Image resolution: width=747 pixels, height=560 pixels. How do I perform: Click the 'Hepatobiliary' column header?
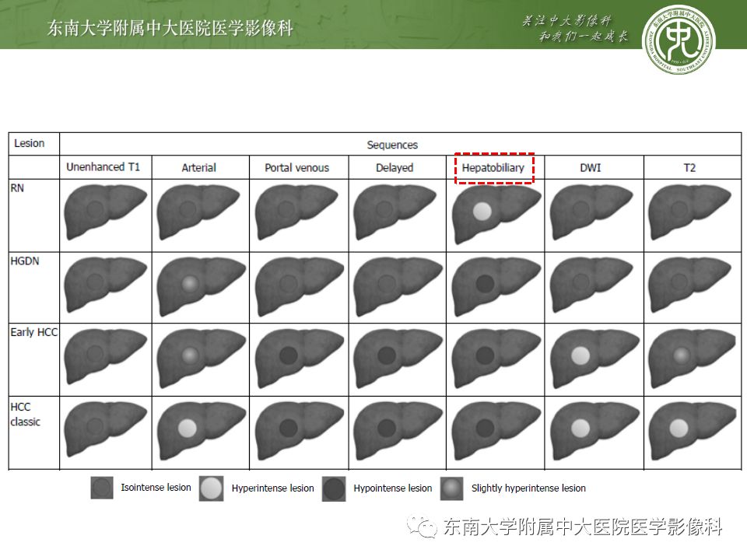coord(493,168)
